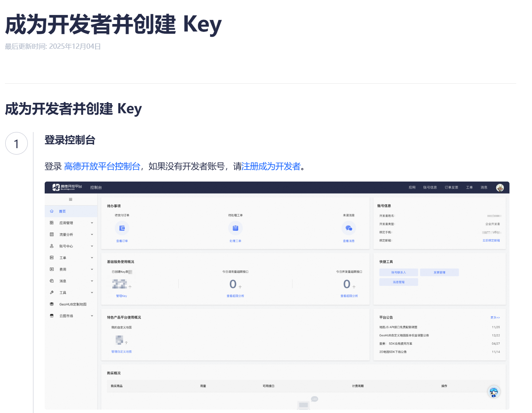The height and width of the screenshot is (413, 532).
Task: Expand the sidebar 工单 chevron
Action: pos(92,258)
